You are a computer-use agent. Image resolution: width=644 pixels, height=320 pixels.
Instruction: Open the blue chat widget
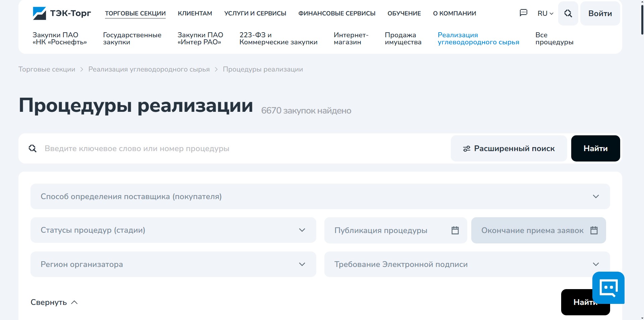coord(608,288)
